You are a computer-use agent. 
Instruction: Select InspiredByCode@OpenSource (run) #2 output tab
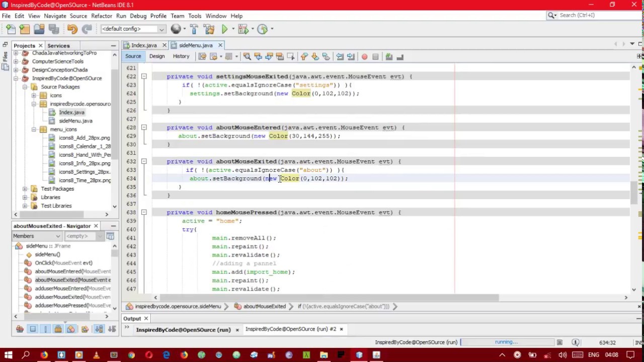point(290,329)
